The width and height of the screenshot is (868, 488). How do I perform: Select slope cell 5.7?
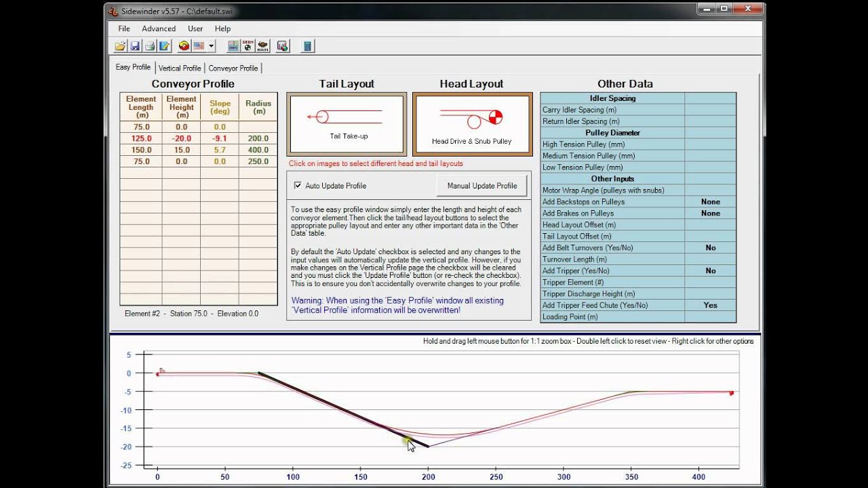click(x=220, y=150)
